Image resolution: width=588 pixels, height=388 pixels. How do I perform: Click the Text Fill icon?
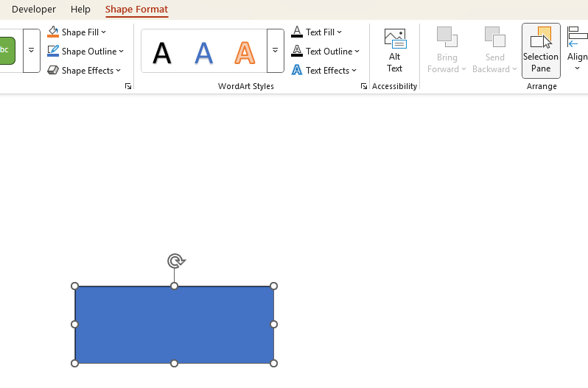pos(297,32)
